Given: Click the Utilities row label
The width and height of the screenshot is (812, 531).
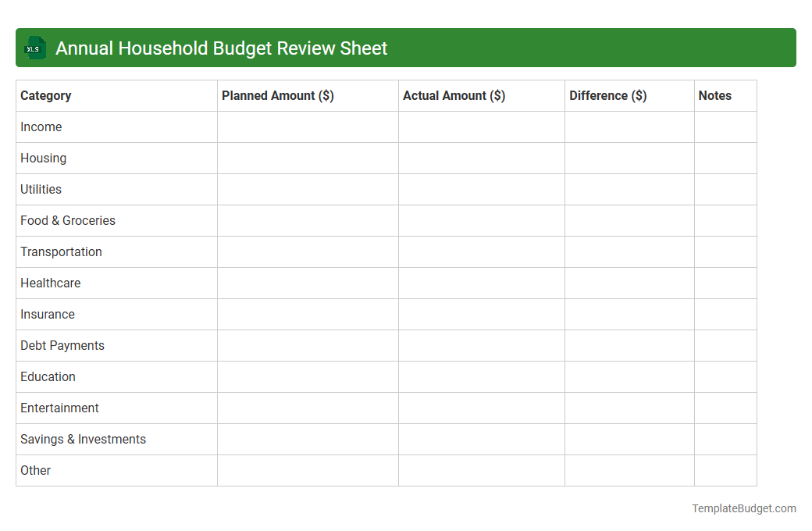Looking at the screenshot, I should pos(41,189).
